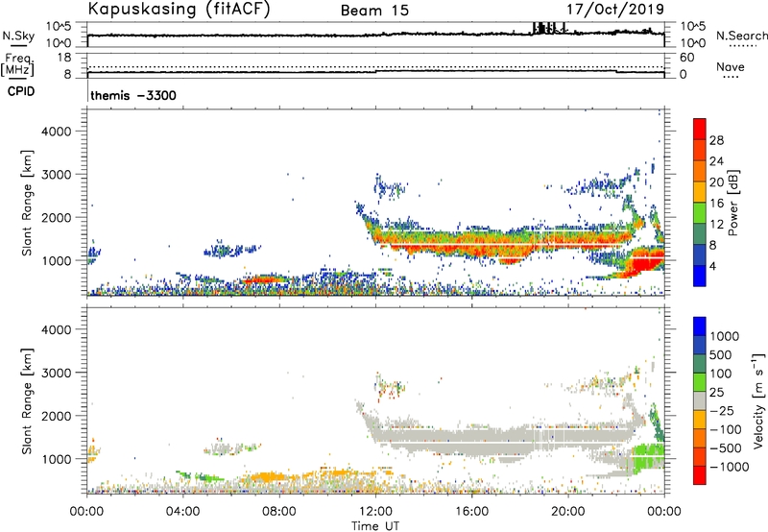Screen dimensions: 768x532
Task: Click the top blue Velocity colorbar segment
Action: pyautogui.click(x=700, y=326)
